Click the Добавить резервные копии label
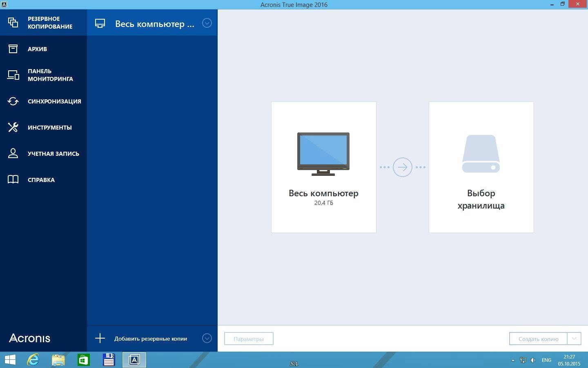588x368 pixels. click(x=151, y=339)
